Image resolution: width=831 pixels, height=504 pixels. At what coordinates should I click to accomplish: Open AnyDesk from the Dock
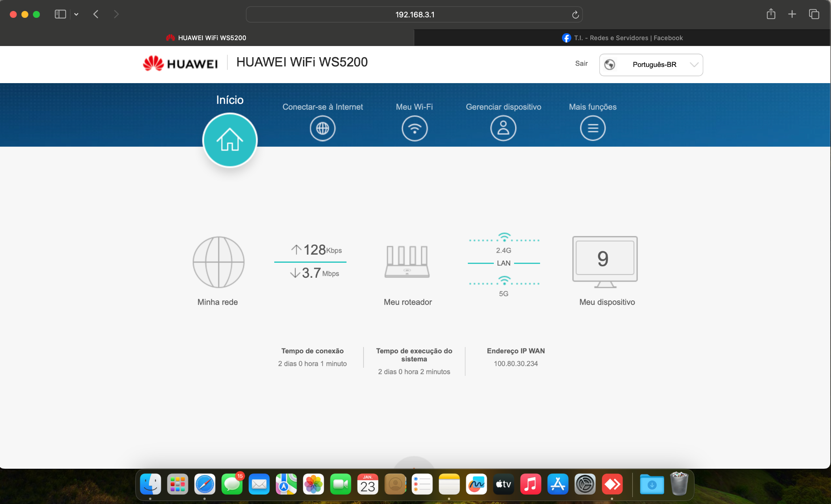[x=612, y=484]
